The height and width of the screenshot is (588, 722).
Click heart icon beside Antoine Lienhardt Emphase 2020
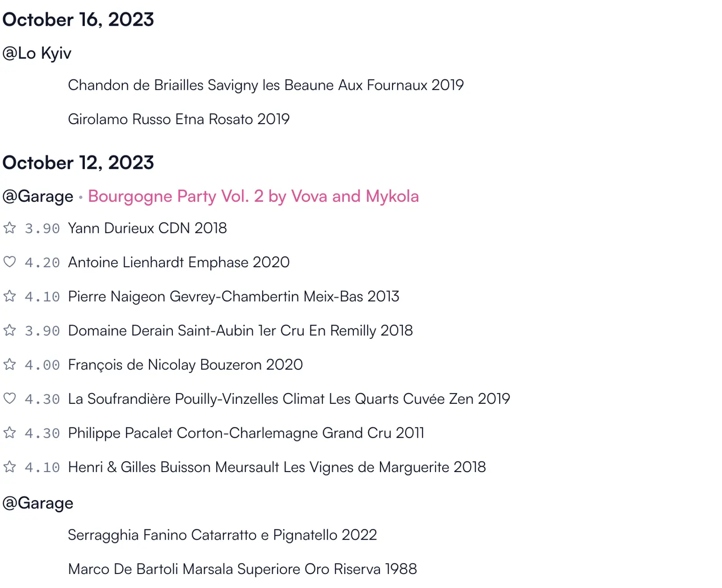[9, 262]
